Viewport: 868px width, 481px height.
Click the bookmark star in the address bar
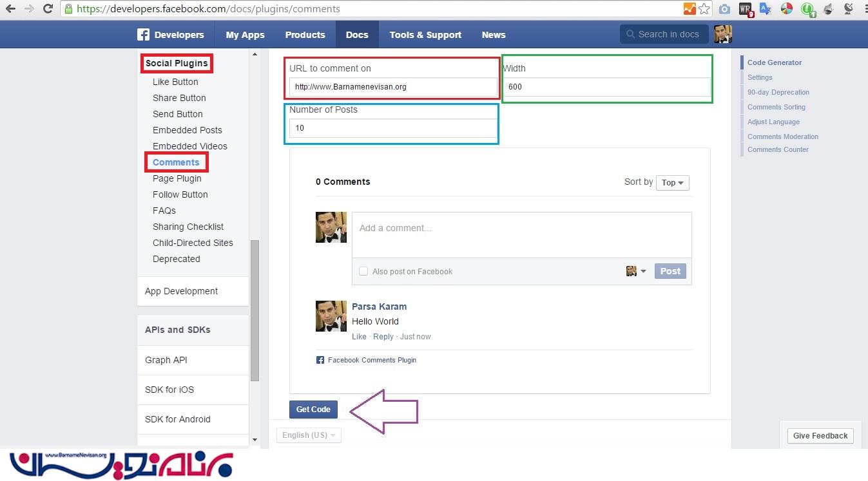point(704,9)
